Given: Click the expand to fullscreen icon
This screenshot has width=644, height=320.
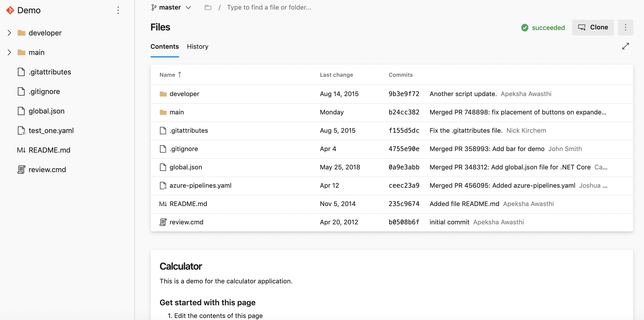Looking at the screenshot, I should point(626,46).
